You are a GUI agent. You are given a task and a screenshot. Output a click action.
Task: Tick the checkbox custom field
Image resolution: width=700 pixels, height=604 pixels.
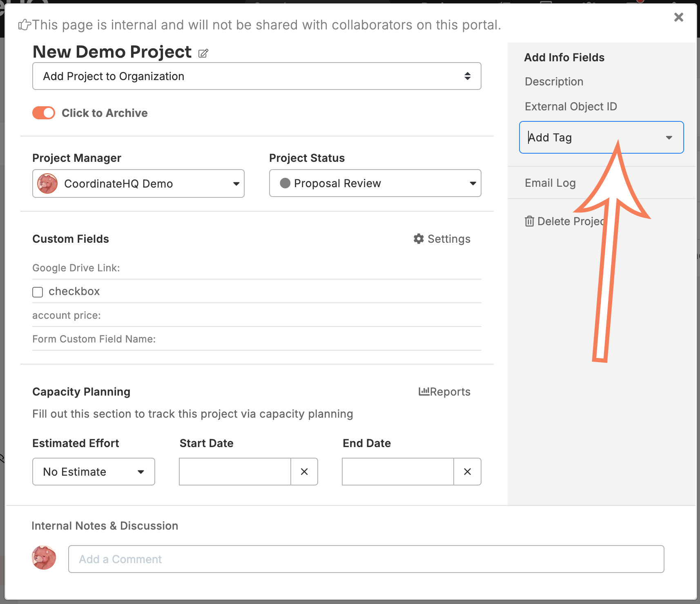tap(38, 292)
